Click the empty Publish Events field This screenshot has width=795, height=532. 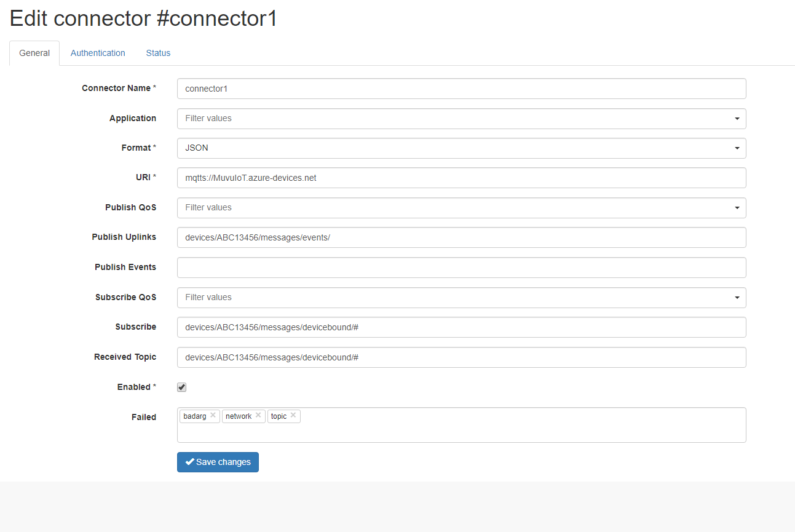(x=461, y=268)
